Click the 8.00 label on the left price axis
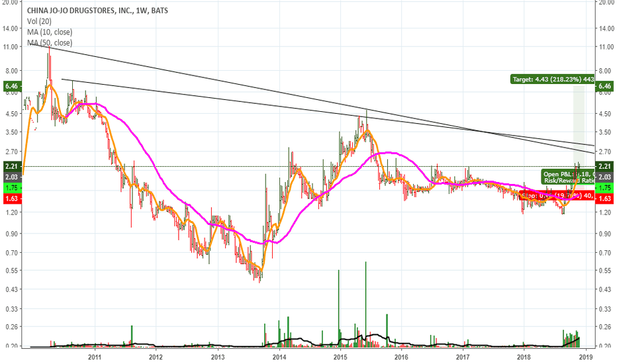The width and height of the screenshot is (617, 364). 12,71
